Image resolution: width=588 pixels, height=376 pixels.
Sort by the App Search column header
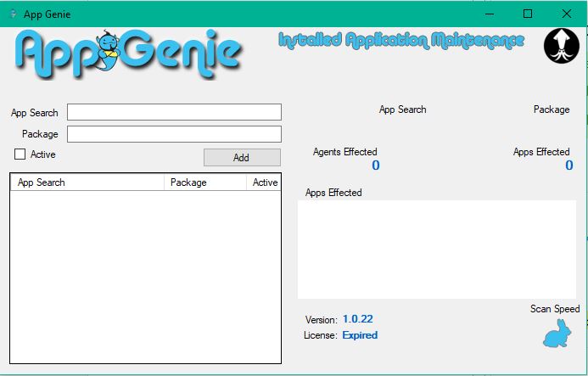tap(87, 182)
